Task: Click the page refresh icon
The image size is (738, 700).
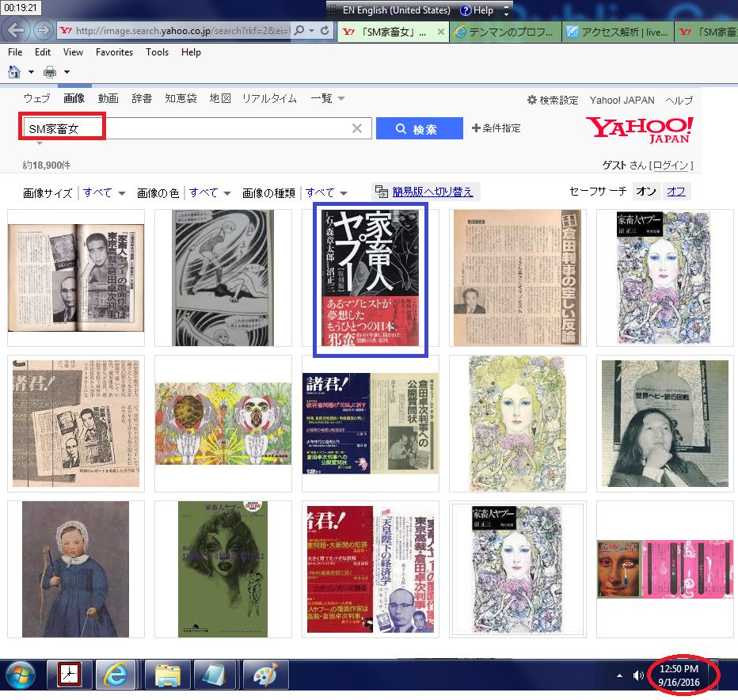Action: tap(325, 31)
